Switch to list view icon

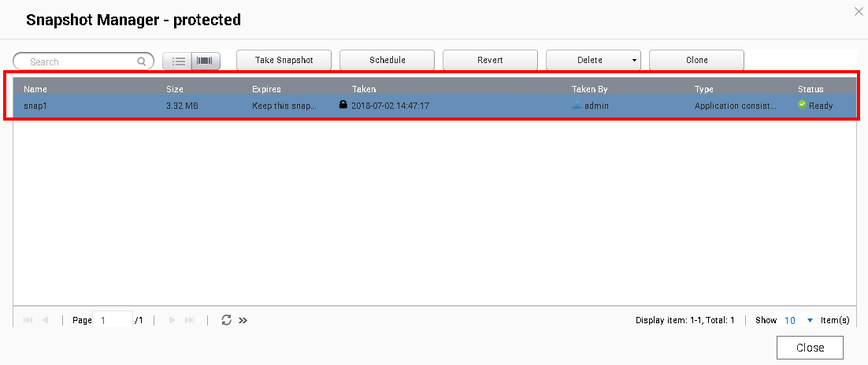coord(178,61)
